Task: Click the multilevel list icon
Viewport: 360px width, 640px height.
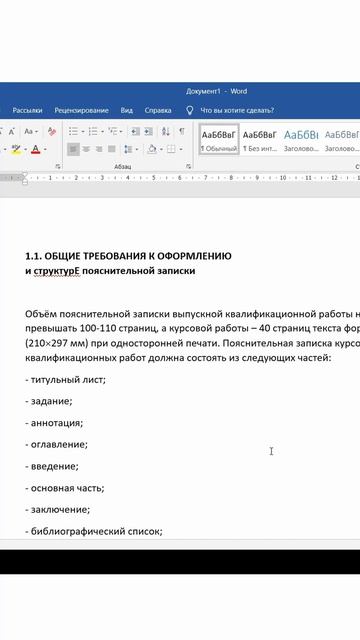Action: click(113, 131)
